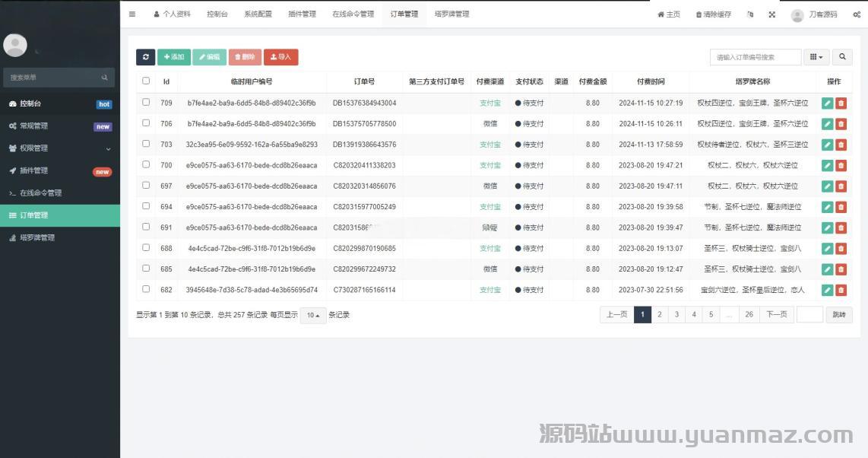
Task: Click red delete icon for order 706
Action: (841, 124)
